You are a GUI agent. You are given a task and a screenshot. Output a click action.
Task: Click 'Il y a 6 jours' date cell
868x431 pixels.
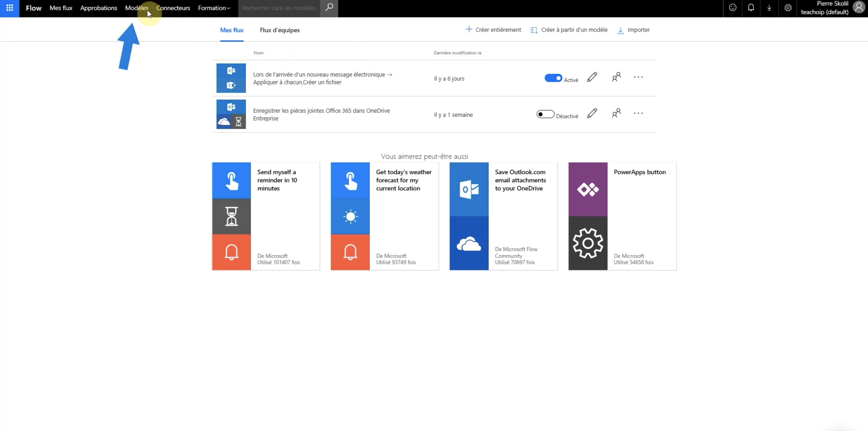[x=449, y=79]
